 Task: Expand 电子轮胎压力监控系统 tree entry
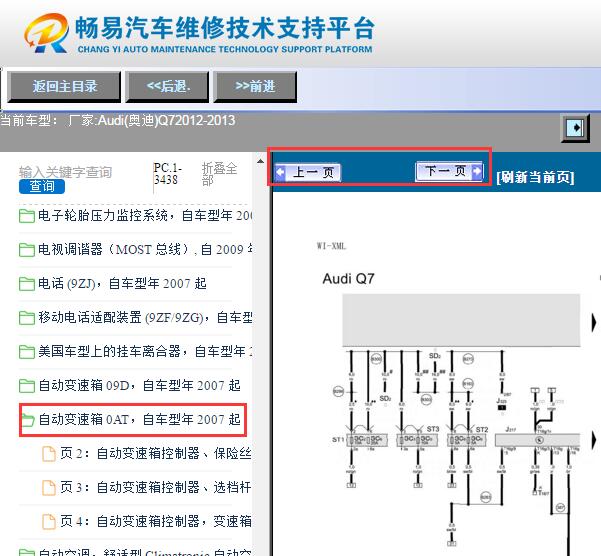pos(145,216)
